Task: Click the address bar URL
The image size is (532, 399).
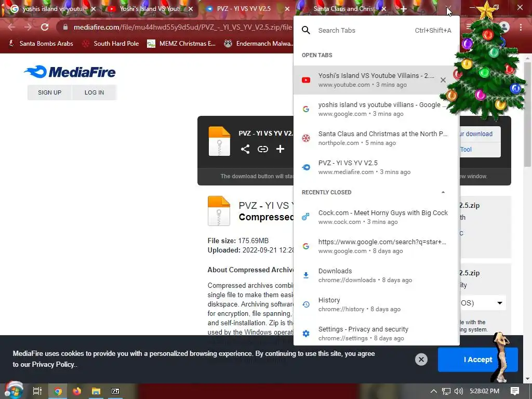Action: click(x=182, y=27)
